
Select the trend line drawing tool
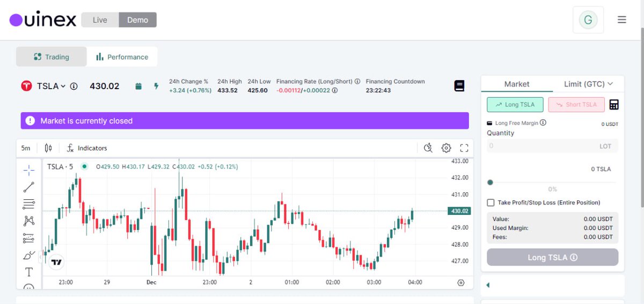pos(29,187)
